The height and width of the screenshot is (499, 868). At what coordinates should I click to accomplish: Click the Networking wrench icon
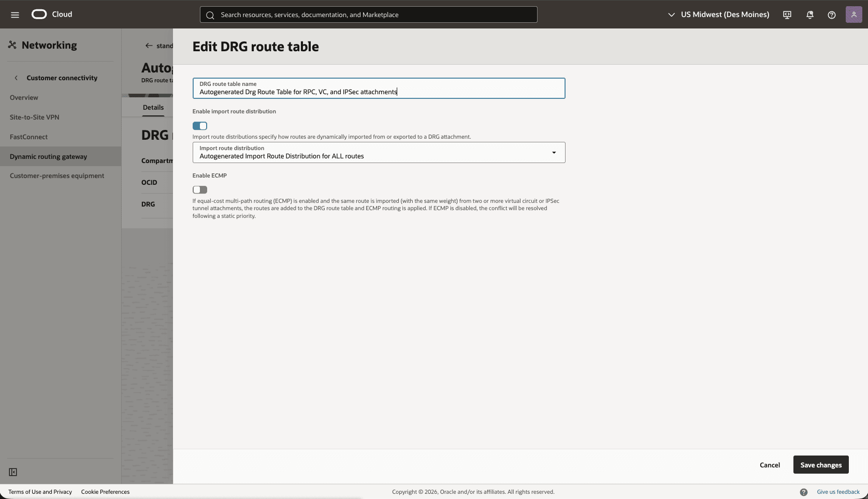click(12, 45)
